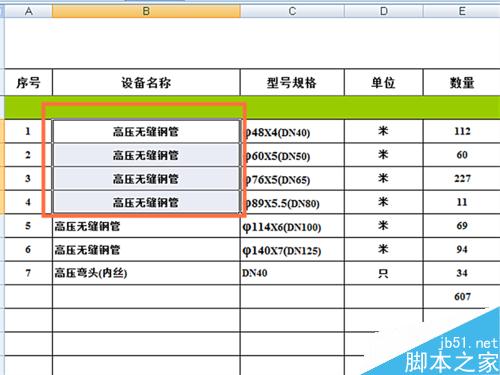This screenshot has width=500, height=375.
Task: Click the φ89X5.5(DN80) spec cell
Action: (x=292, y=202)
